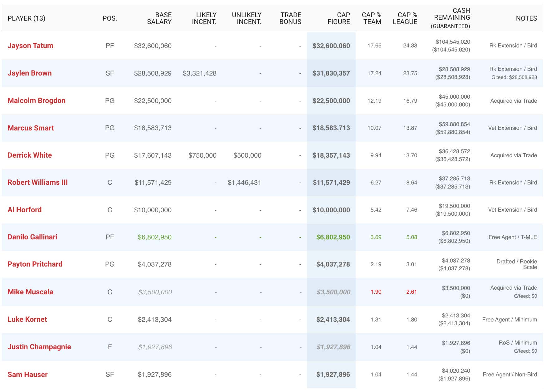
Task: Select the note "Free Agent / Non-Bird"
Action: [510, 375]
